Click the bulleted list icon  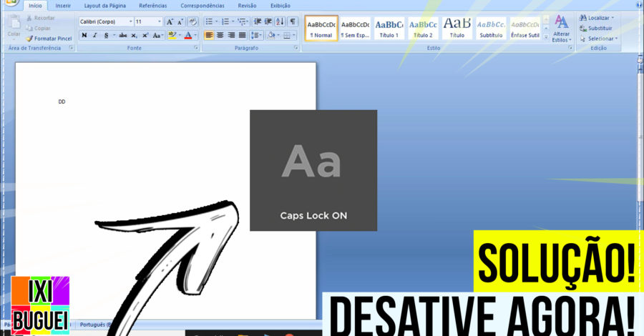click(x=209, y=22)
